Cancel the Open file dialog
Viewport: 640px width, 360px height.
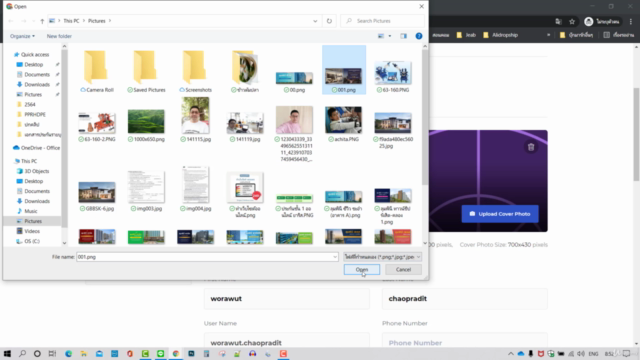(403, 269)
